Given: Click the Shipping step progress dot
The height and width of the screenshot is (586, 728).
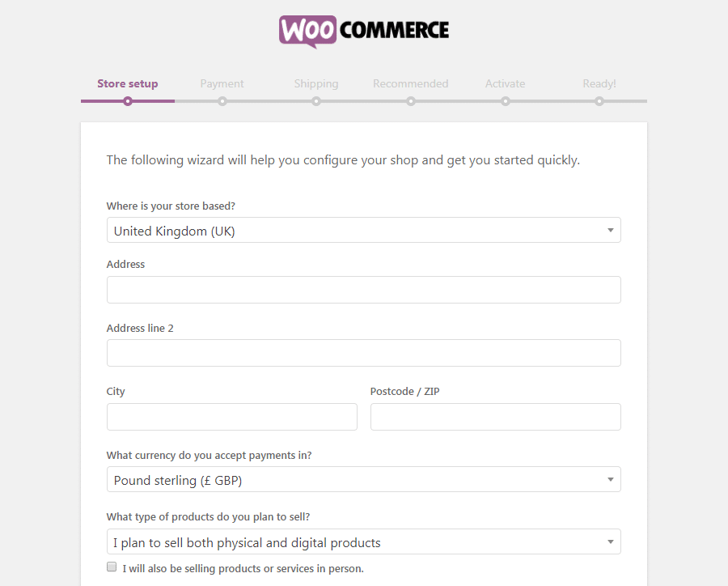Looking at the screenshot, I should (316, 101).
